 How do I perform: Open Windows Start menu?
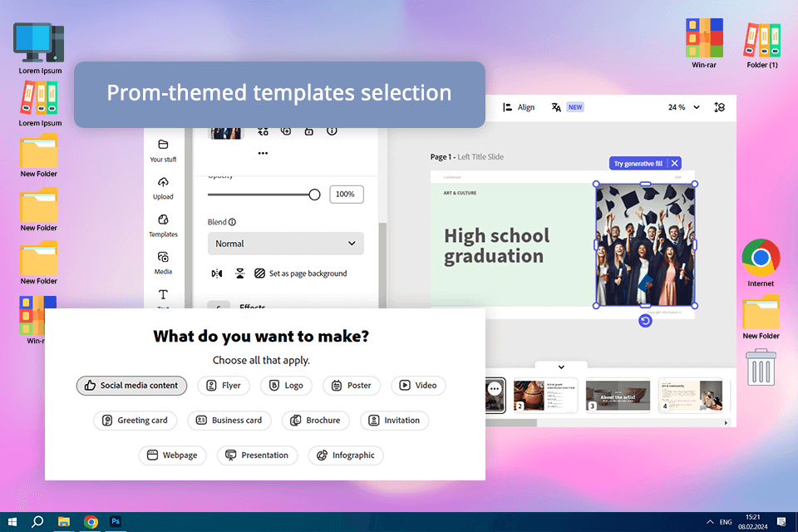click(12, 522)
